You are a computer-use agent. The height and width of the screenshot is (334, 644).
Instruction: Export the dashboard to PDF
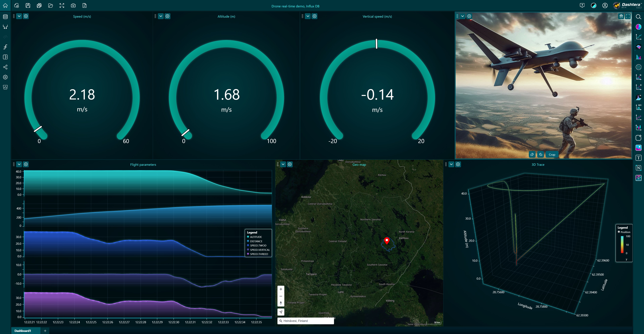(x=85, y=6)
